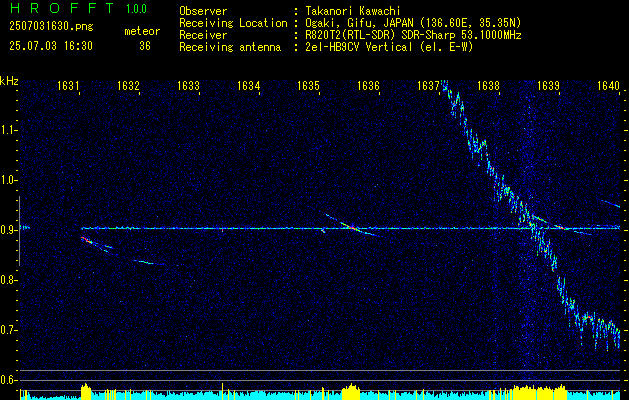Click the 1.0 kHz axis label
629x400 pixels.
[x=7, y=181]
